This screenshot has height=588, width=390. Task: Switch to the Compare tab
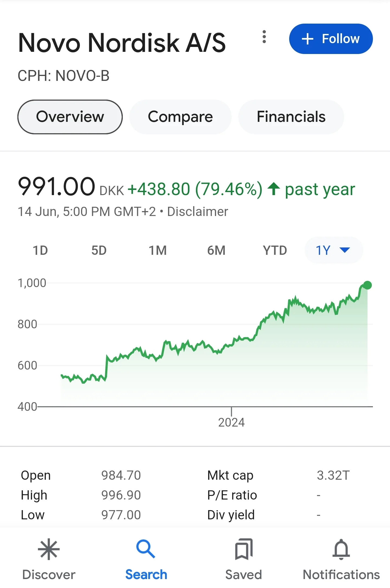click(x=181, y=117)
